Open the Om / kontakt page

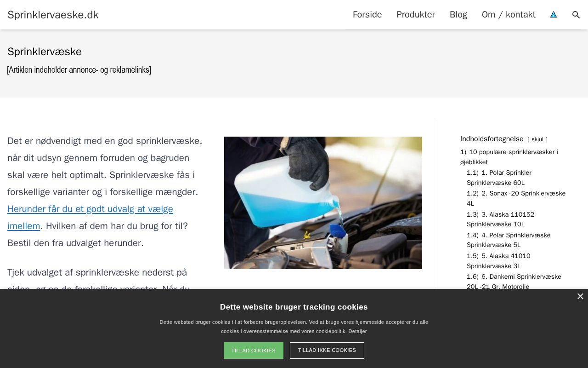coord(509,15)
